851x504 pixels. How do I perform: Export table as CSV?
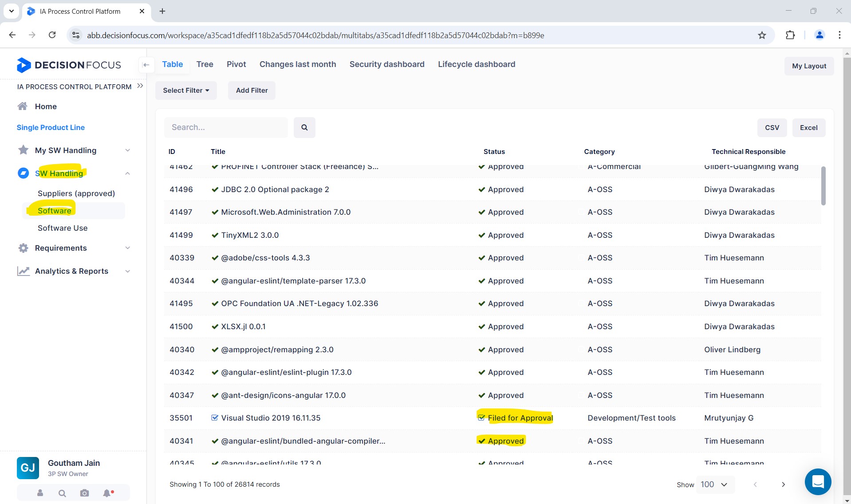click(x=772, y=128)
